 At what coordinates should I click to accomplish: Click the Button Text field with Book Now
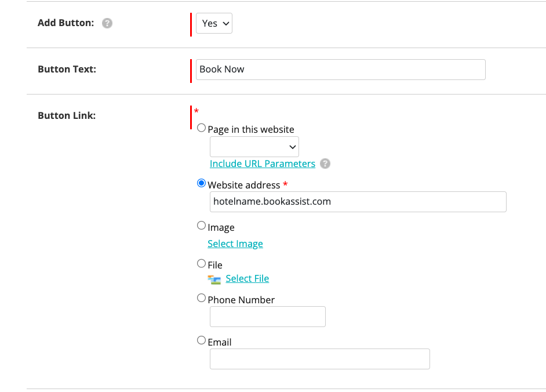coord(341,70)
